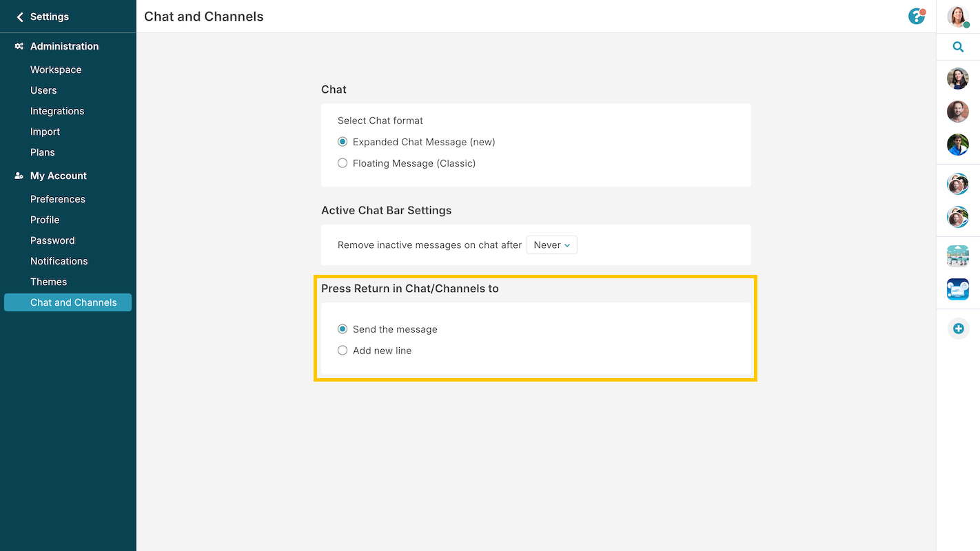Viewport: 980px width, 551px height.
Task: Open chat with dark-haired woman avatar
Action: click(958, 79)
